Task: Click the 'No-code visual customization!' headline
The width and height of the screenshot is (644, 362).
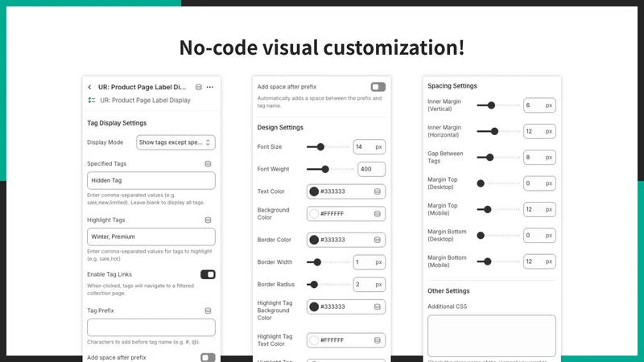Action: coord(322,47)
